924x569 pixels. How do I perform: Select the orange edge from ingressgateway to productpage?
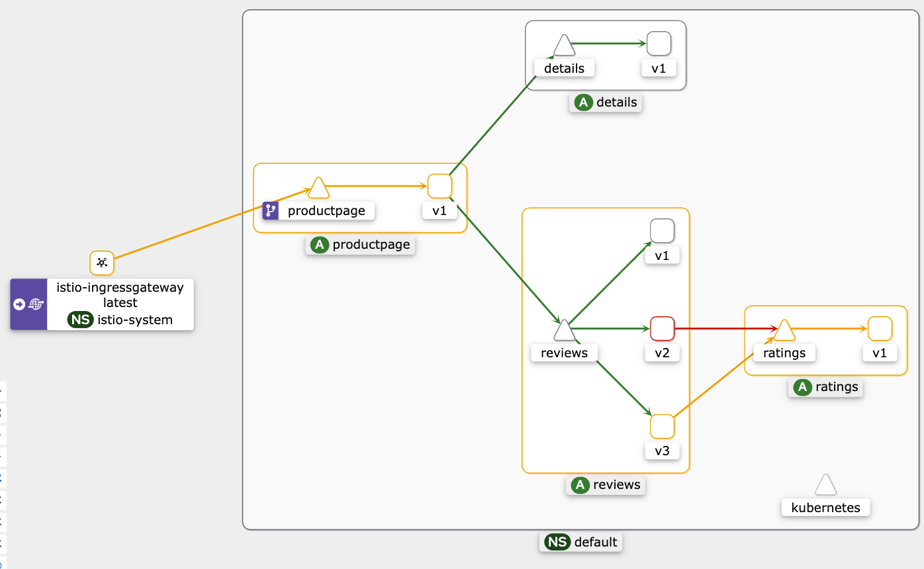click(212, 224)
